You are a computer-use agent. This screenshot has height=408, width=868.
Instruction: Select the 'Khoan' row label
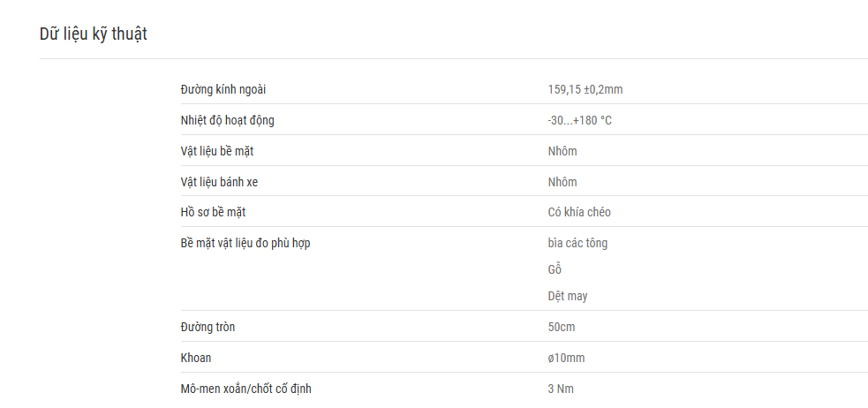196,359
